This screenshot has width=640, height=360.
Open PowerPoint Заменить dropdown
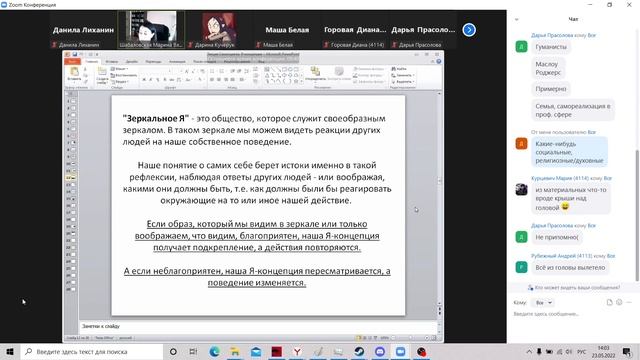pyautogui.click(x=402, y=75)
